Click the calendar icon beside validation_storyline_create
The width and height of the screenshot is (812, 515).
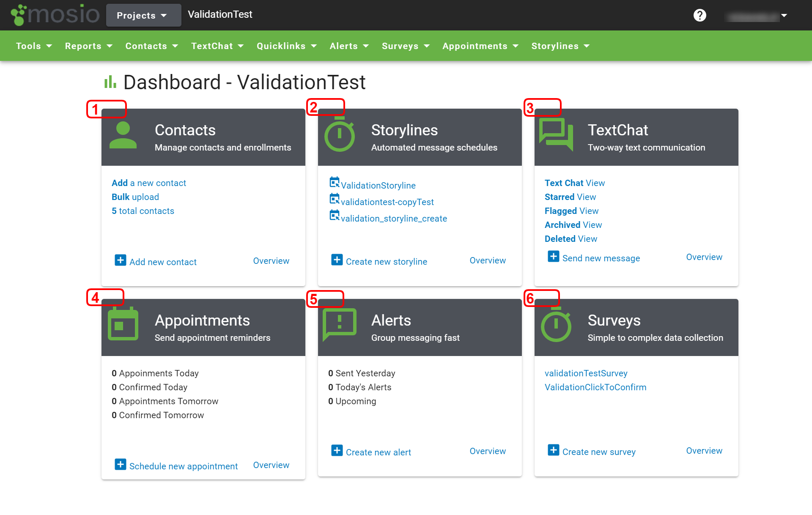pyautogui.click(x=335, y=215)
